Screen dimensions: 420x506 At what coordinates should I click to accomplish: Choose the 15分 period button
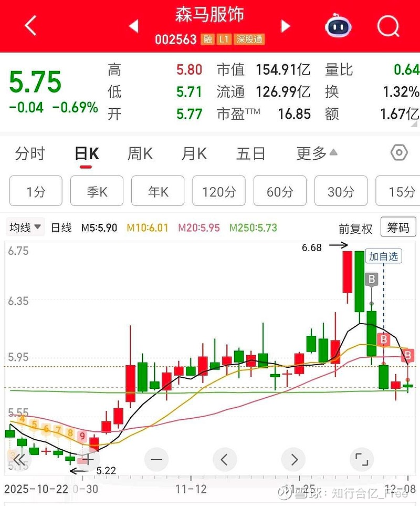(x=399, y=191)
